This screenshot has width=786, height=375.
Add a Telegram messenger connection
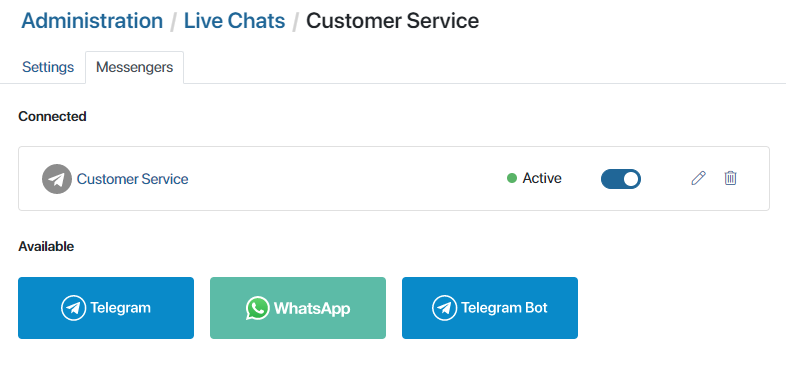pos(106,308)
